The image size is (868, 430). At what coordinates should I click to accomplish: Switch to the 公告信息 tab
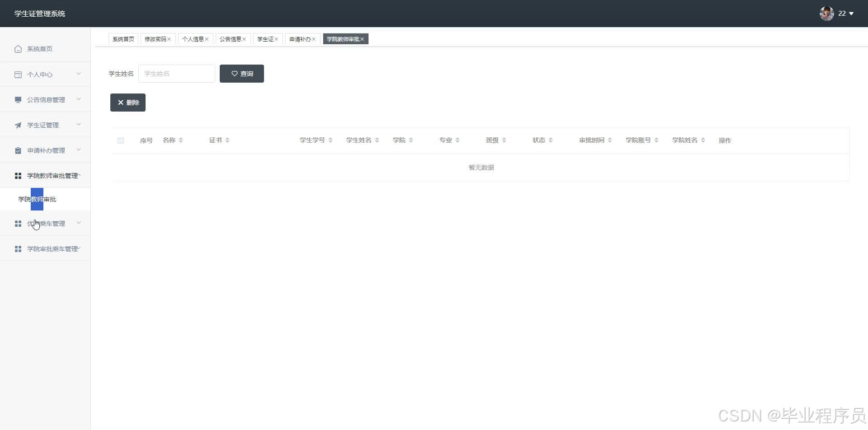coord(230,39)
